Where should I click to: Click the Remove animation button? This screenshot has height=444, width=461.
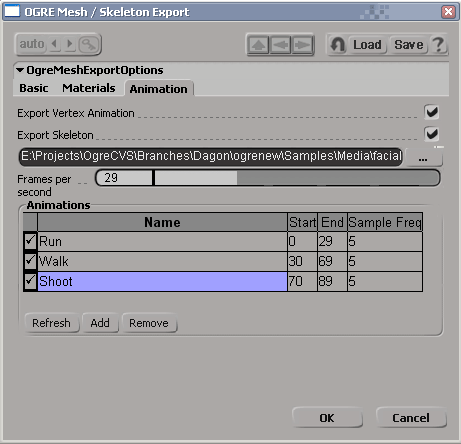coord(149,323)
